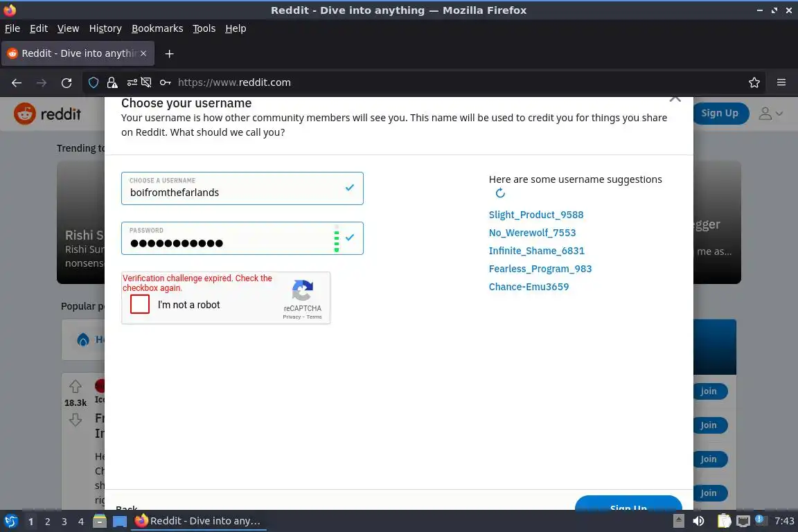
Task: Click the clock showing 7:43
Action: pyautogui.click(x=783, y=521)
